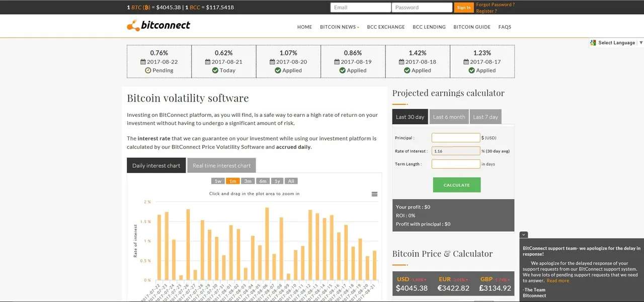
Task: Click the 1 BTC price in top bar
Action: (x=153, y=8)
